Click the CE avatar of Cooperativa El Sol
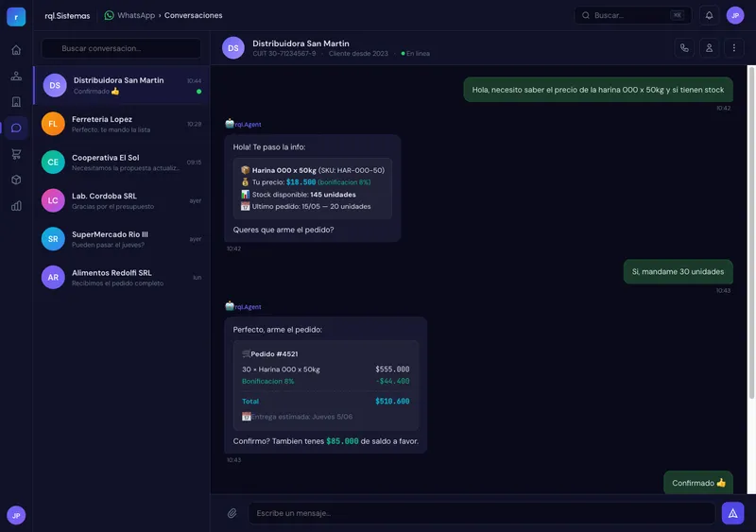756x532 pixels. pyautogui.click(x=53, y=163)
